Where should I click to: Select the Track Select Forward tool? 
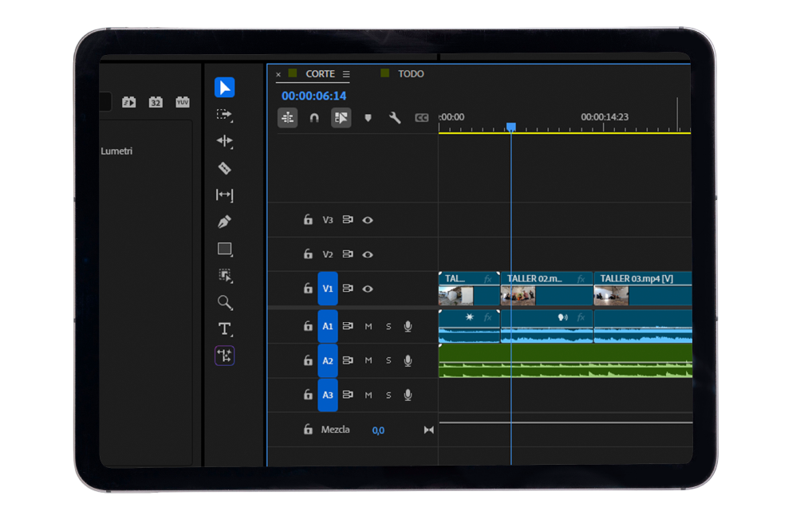pos(224,115)
